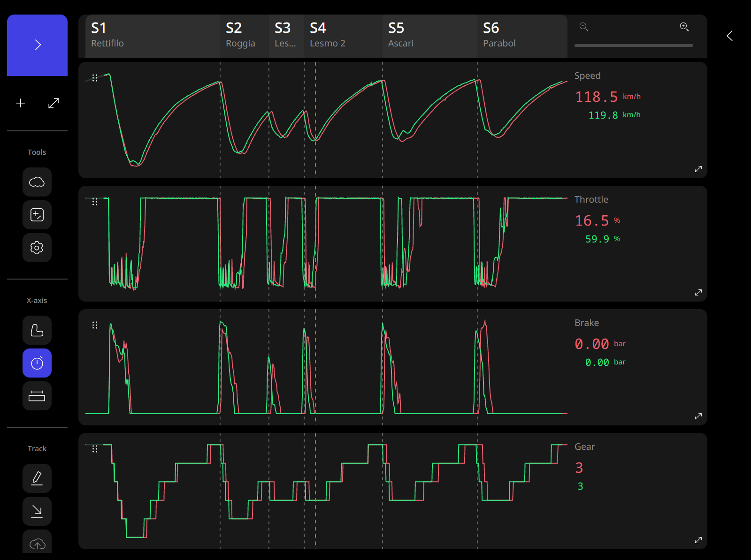Click the Brake channel label
Viewport: 751px width, 560px height.
586,323
